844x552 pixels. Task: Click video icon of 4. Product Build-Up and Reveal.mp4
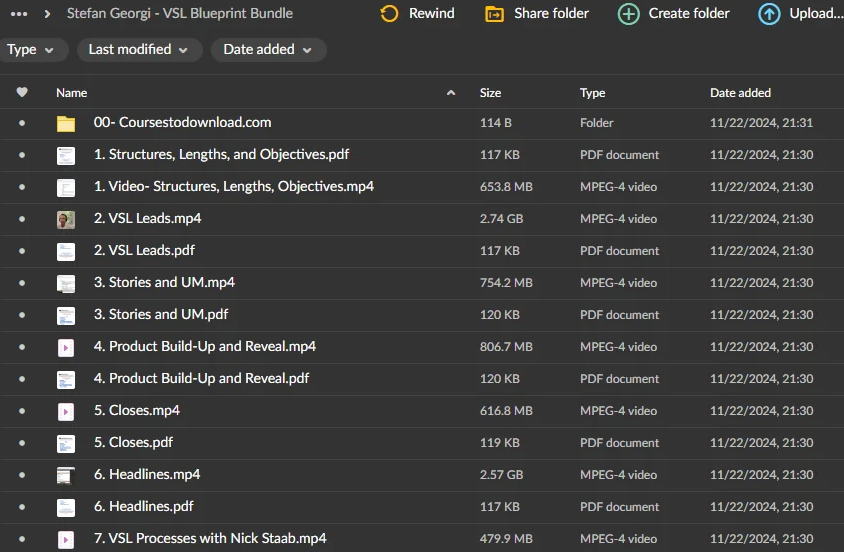[66, 348]
